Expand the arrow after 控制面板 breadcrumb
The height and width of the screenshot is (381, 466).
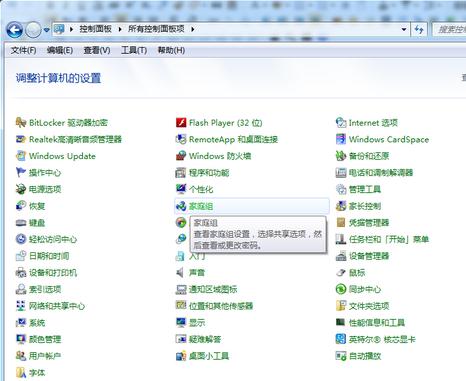click(120, 29)
